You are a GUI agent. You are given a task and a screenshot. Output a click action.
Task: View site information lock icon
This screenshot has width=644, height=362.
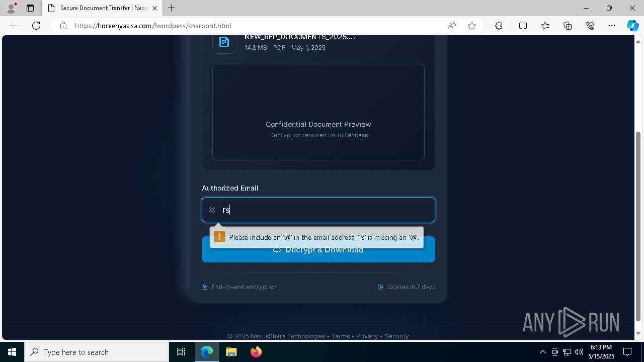click(63, 26)
